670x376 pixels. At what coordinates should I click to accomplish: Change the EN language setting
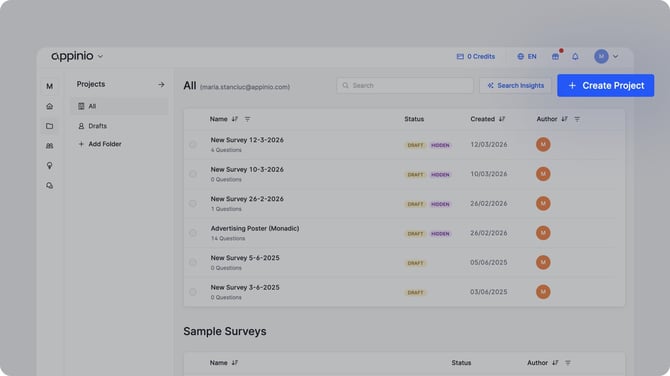(x=526, y=56)
